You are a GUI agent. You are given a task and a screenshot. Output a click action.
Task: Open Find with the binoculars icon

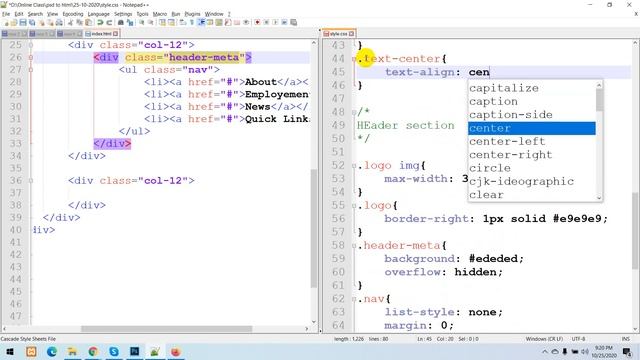(121, 22)
